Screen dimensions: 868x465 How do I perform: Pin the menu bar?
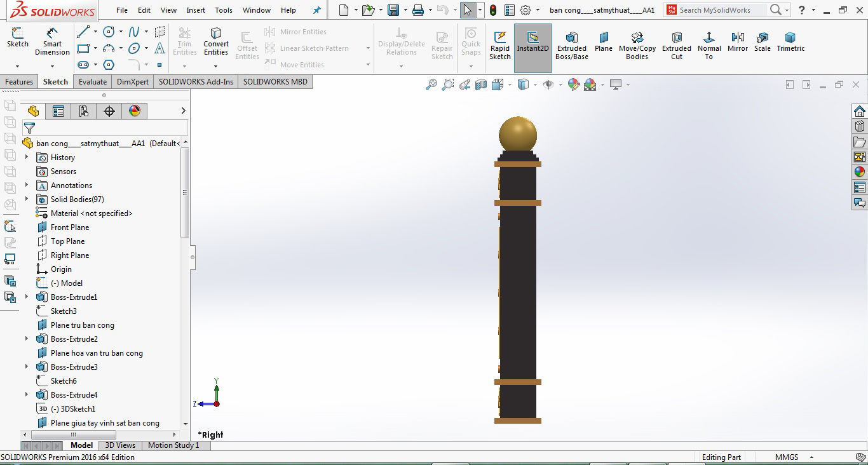(318, 10)
